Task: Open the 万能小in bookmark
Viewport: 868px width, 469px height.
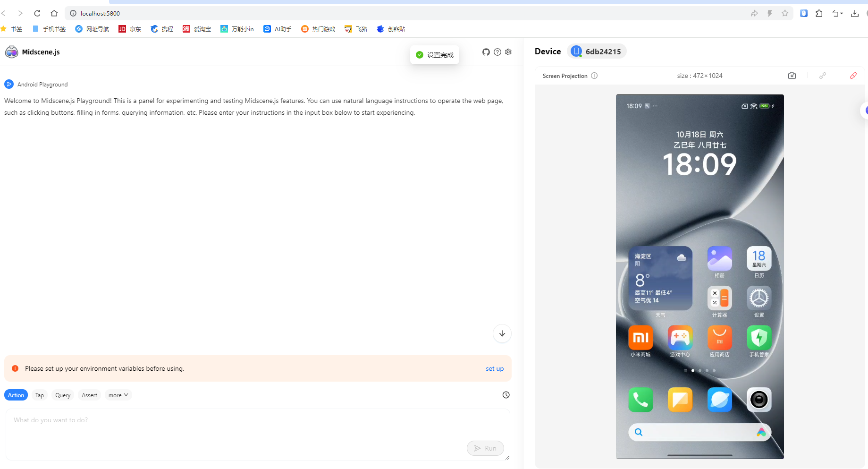Action: [x=237, y=29]
